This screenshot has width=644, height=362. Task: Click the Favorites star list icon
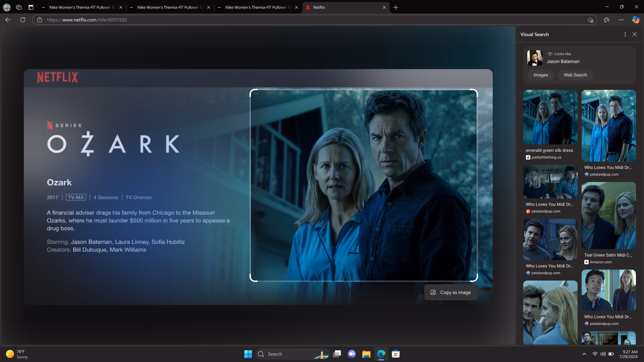pyautogui.click(x=606, y=20)
